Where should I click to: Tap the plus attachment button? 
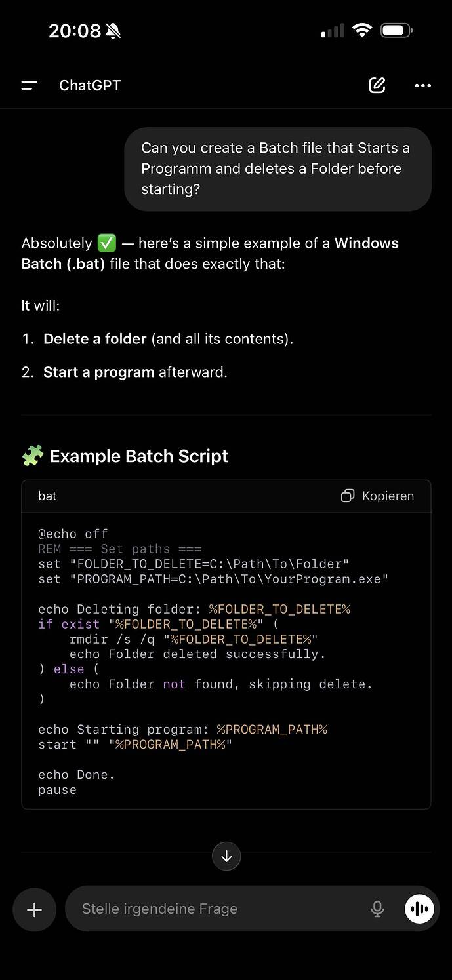click(34, 909)
